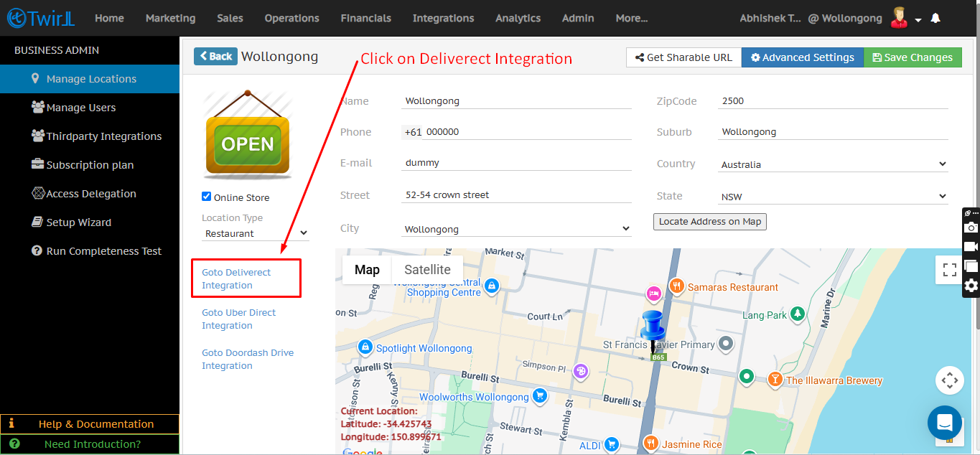Open the Financials menu

point(365,18)
